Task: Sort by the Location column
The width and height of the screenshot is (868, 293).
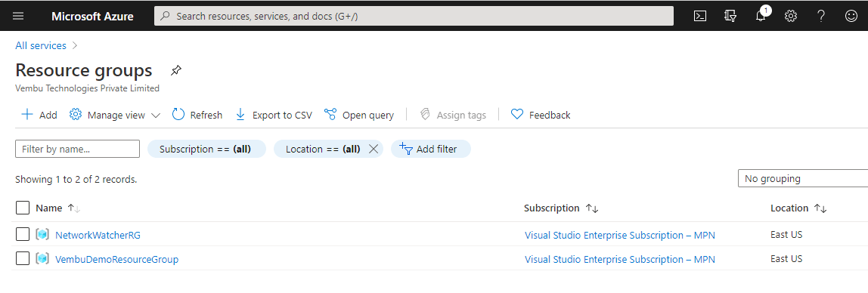Action: (798, 208)
